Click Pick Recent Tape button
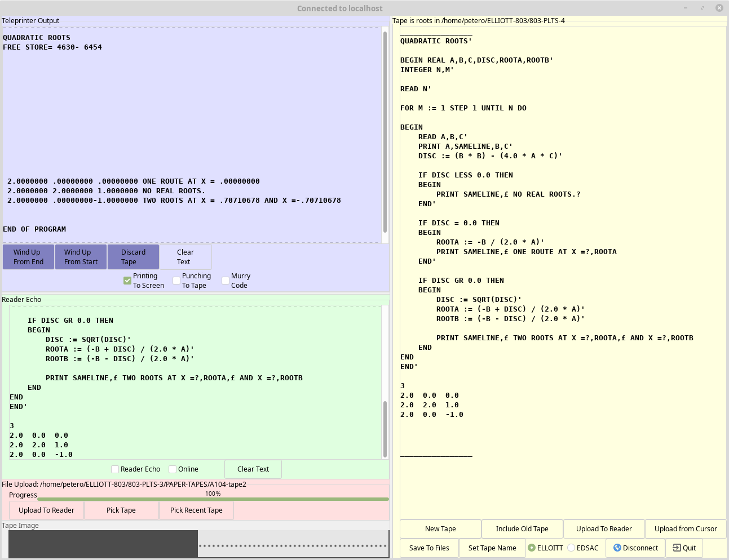Viewport: 729px width, 560px height. [196, 510]
